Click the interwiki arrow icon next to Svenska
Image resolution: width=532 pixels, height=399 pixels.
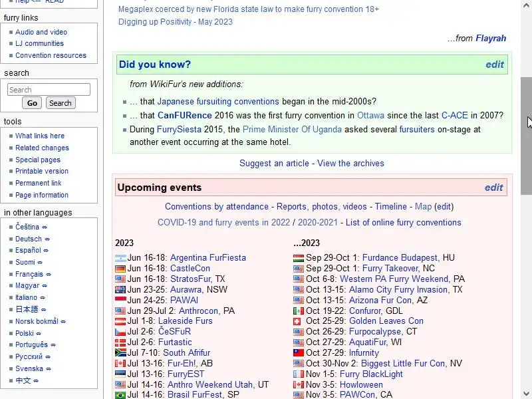[49, 369]
